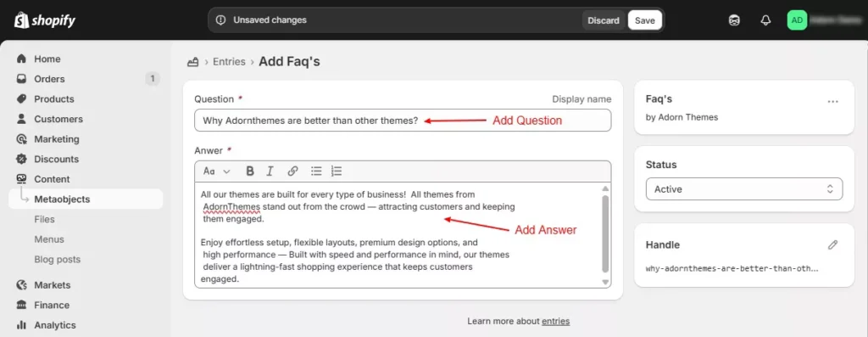Click the Analytics bar chart icon

(21, 325)
